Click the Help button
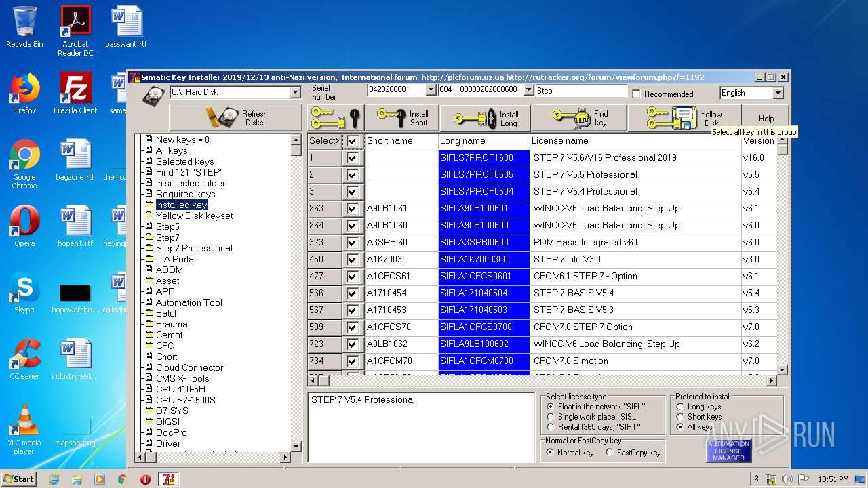This screenshot has height=488, width=868. 766,118
